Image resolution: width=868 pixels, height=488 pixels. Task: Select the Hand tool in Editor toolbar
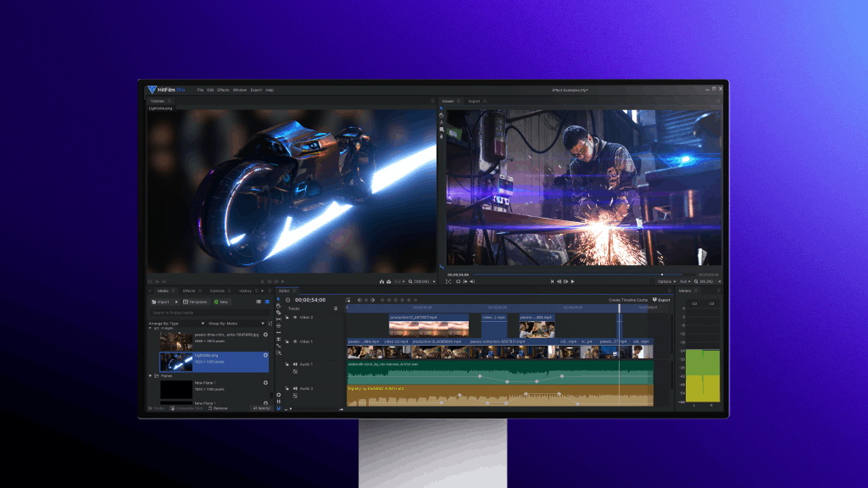pyautogui.click(x=278, y=306)
